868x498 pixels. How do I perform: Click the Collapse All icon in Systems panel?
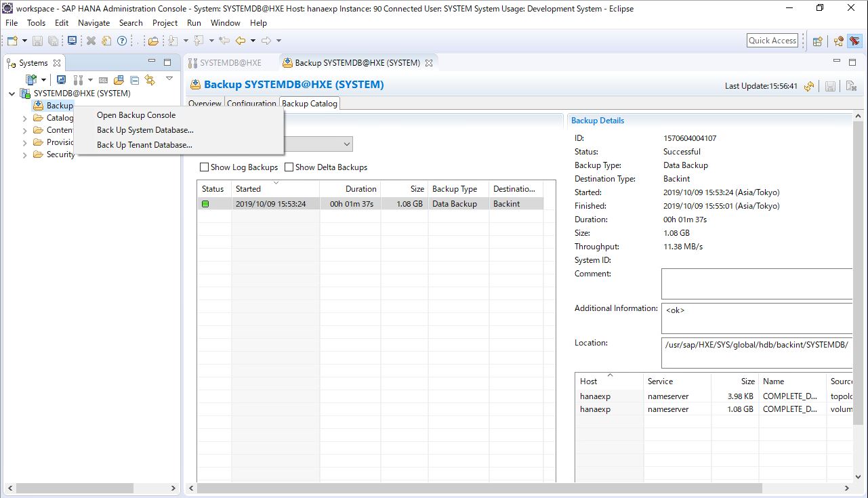tap(134, 80)
